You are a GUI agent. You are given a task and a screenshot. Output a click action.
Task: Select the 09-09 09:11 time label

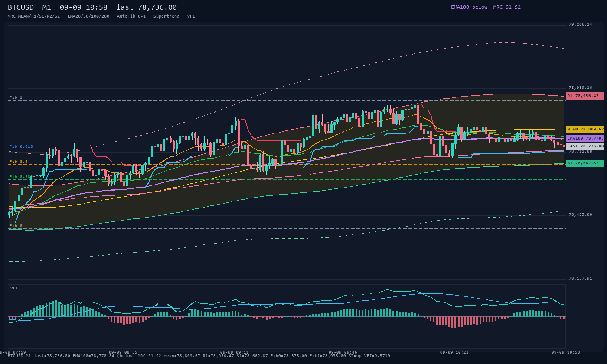(x=235, y=352)
